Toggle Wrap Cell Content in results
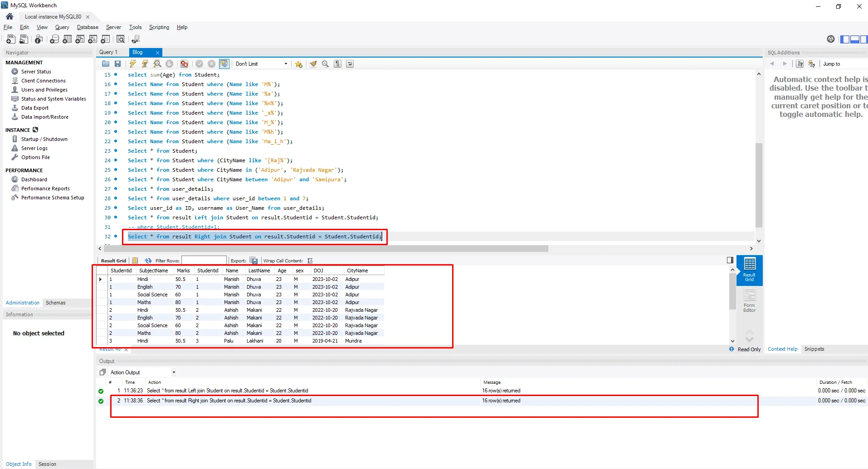Image resolution: width=868 pixels, height=469 pixels. 310,261
